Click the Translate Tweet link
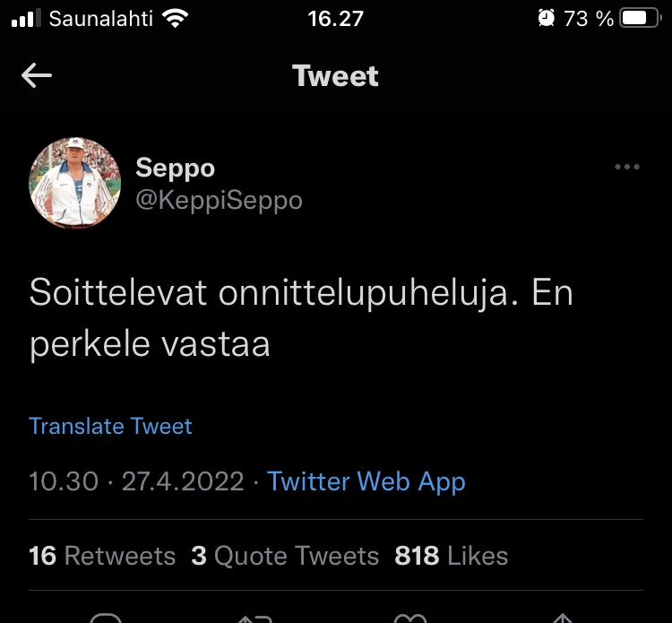Screen dimensions: 672x623 [110, 426]
